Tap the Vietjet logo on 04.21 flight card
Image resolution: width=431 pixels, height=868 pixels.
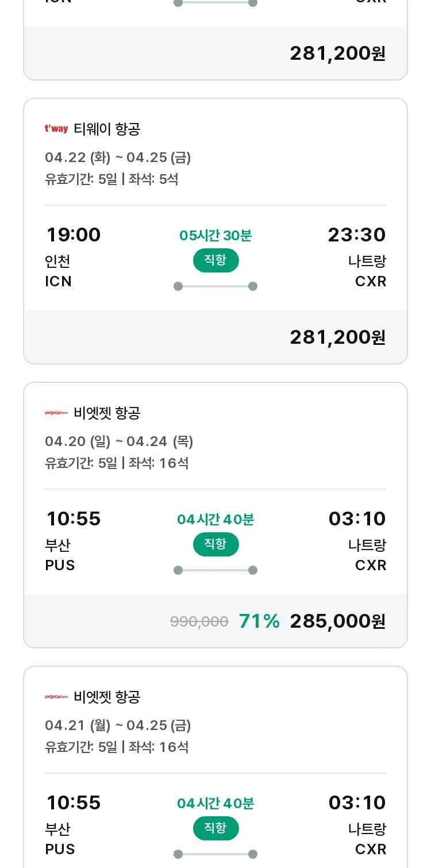56,697
